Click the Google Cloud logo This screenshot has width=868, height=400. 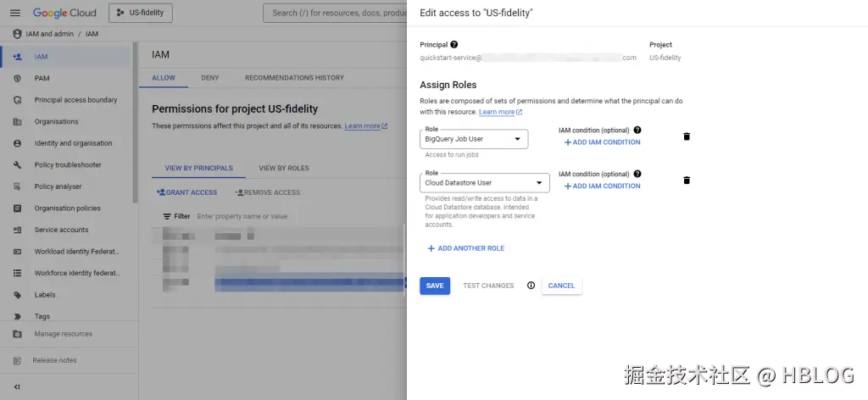tap(64, 13)
